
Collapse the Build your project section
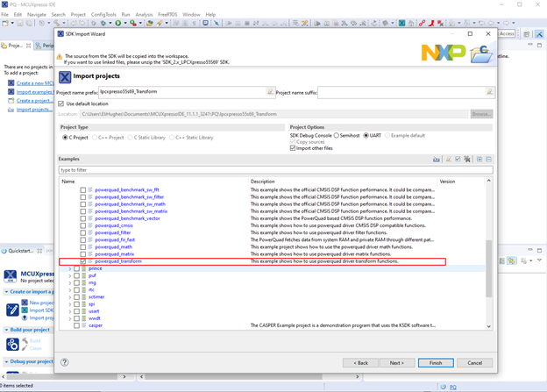[6, 330]
